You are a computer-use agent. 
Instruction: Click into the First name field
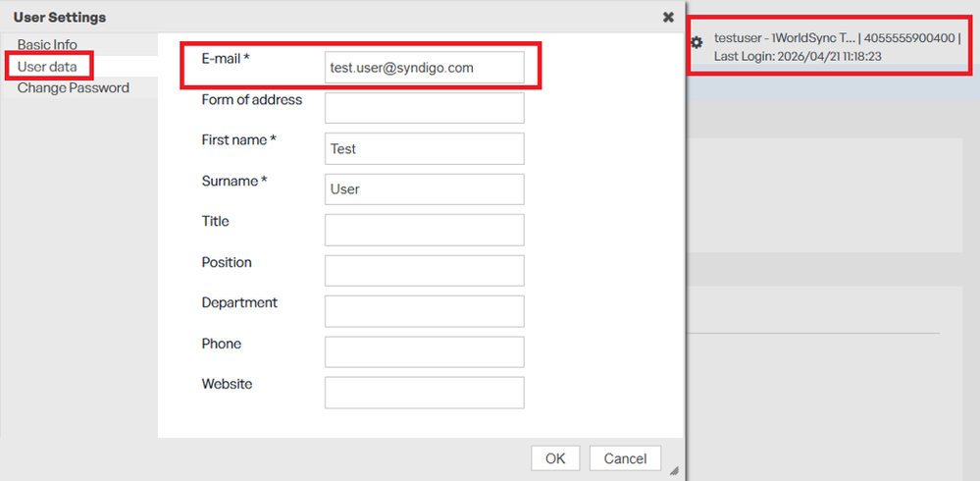425,149
